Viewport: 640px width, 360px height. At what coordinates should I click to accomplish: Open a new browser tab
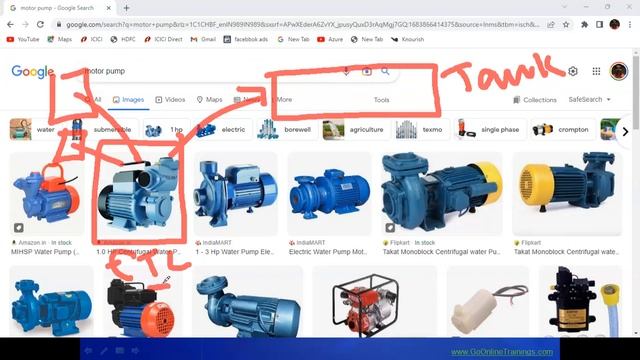[x=127, y=8]
